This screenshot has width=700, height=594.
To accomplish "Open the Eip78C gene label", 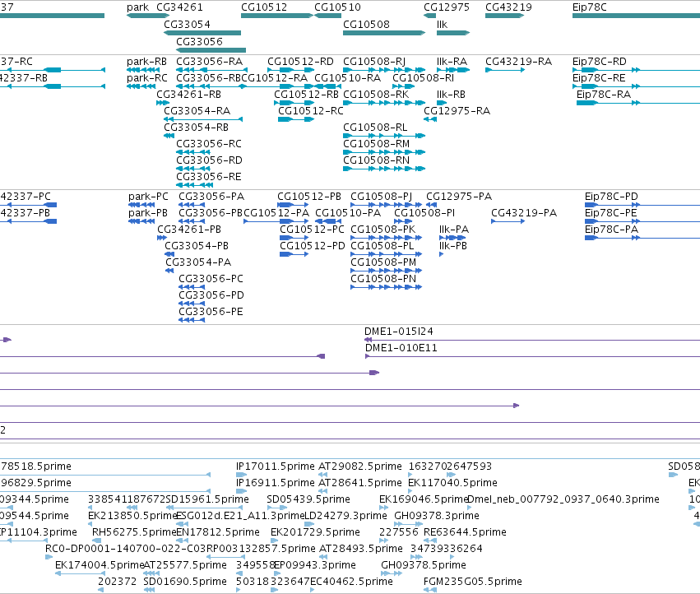I will tap(589, 7).
